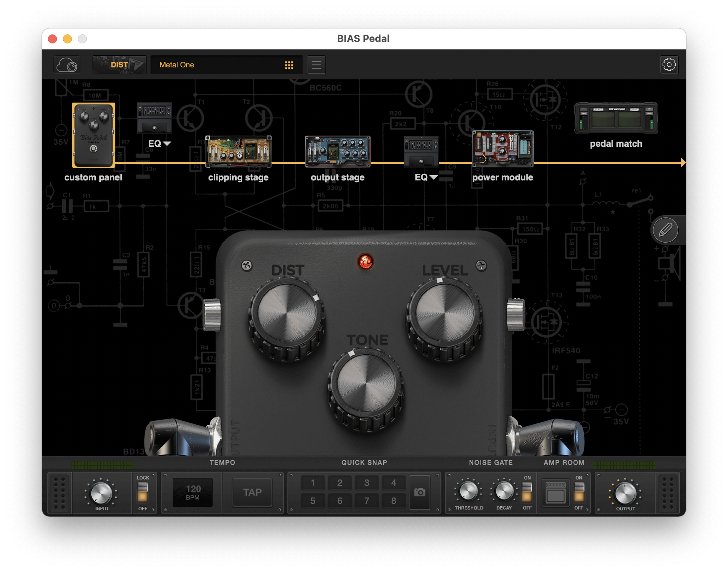Select Quick Snap slot 1
Viewport: 728px width, 572px height.
pos(313,483)
